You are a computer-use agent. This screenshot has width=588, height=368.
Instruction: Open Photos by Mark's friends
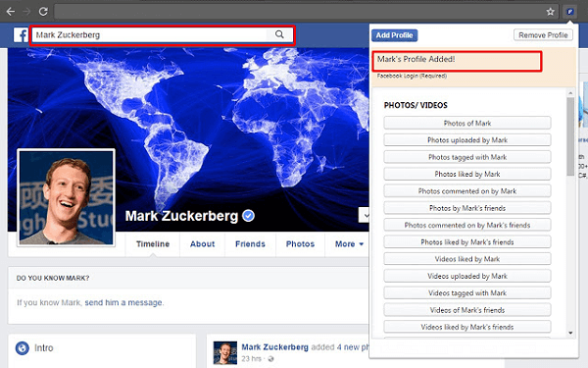(467, 208)
